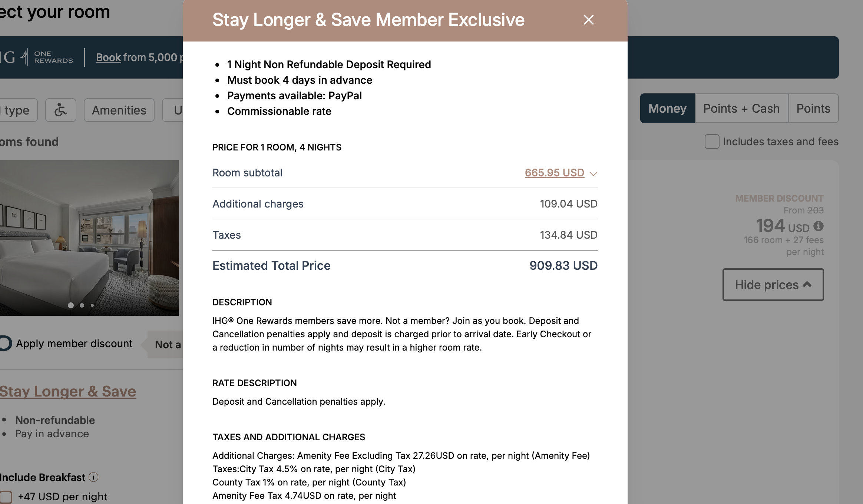Close the Stay Longer & Save dialog

(588, 20)
